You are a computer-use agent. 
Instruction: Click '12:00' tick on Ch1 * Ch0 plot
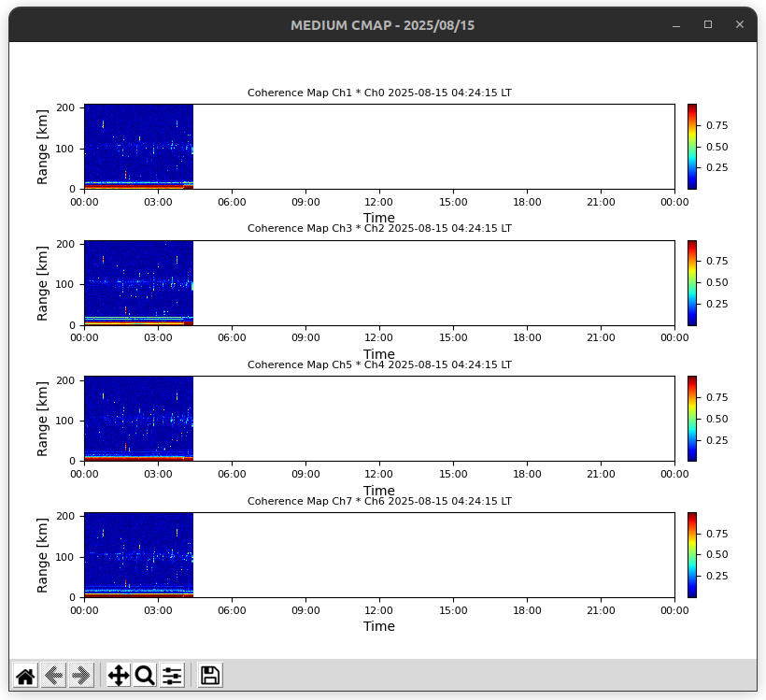(x=379, y=202)
